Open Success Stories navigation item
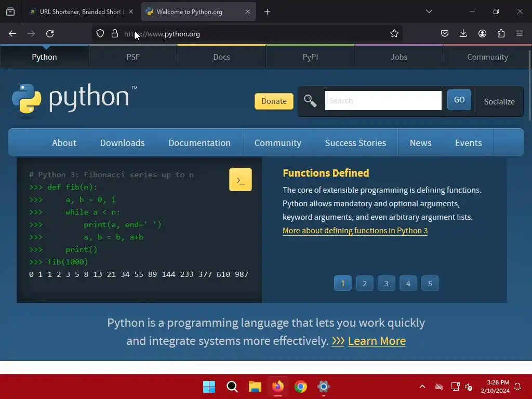The width and height of the screenshot is (532, 399). [355, 143]
